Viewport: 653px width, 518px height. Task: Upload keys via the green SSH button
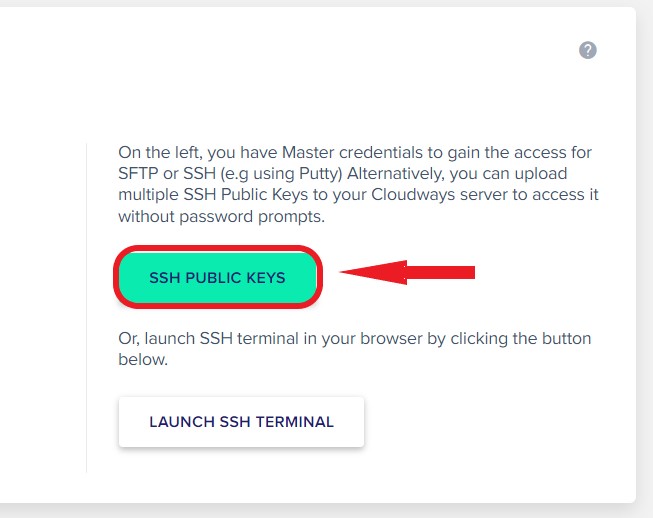pos(218,277)
